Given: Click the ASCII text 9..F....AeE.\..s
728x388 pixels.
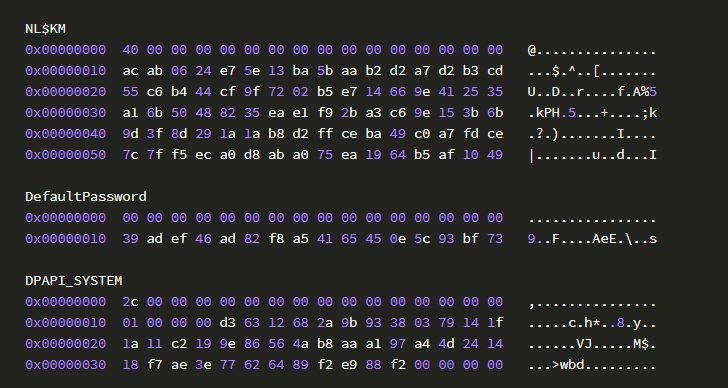Looking at the screenshot, I should (x=592, y=239).
